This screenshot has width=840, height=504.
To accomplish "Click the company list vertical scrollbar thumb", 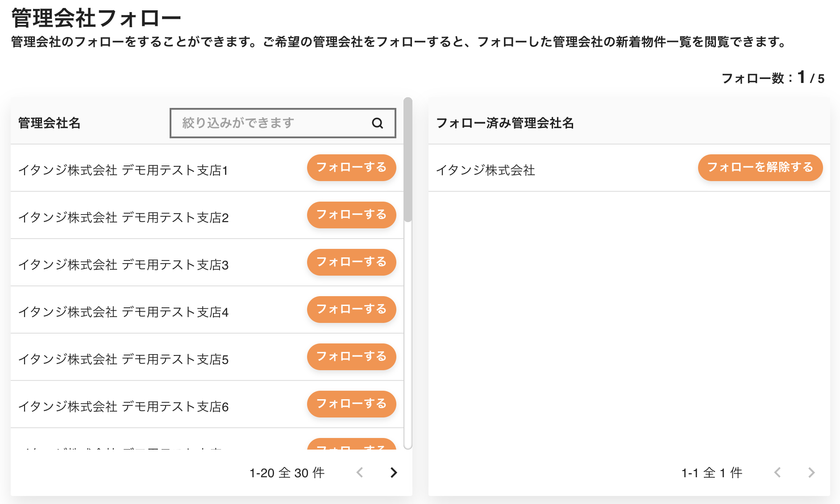I will click(408, 160).
